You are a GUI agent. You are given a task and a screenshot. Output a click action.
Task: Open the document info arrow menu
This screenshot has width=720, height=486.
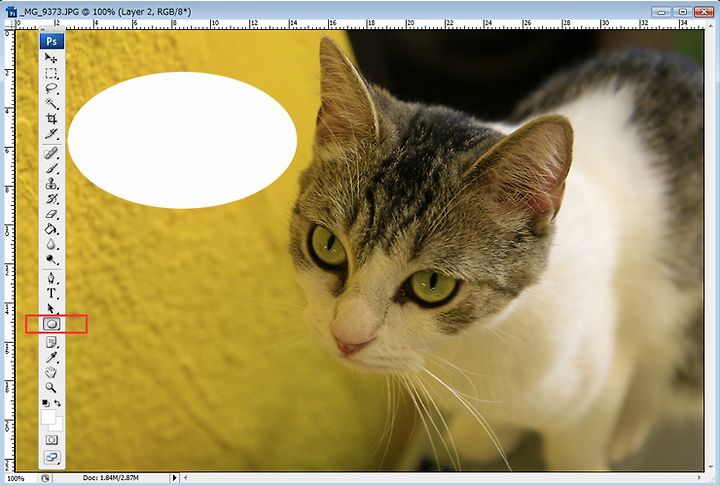point(174,478)
